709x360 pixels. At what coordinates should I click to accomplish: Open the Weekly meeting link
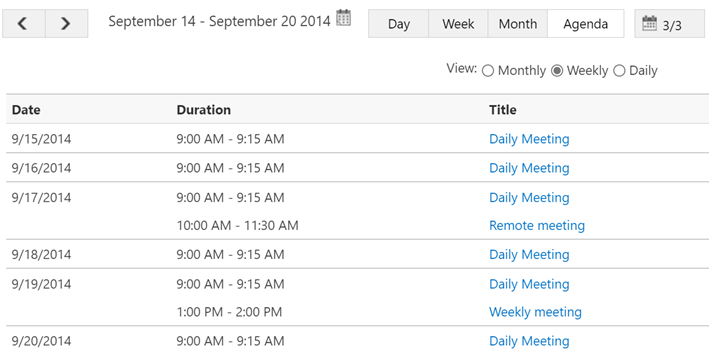tap(535, 312)
